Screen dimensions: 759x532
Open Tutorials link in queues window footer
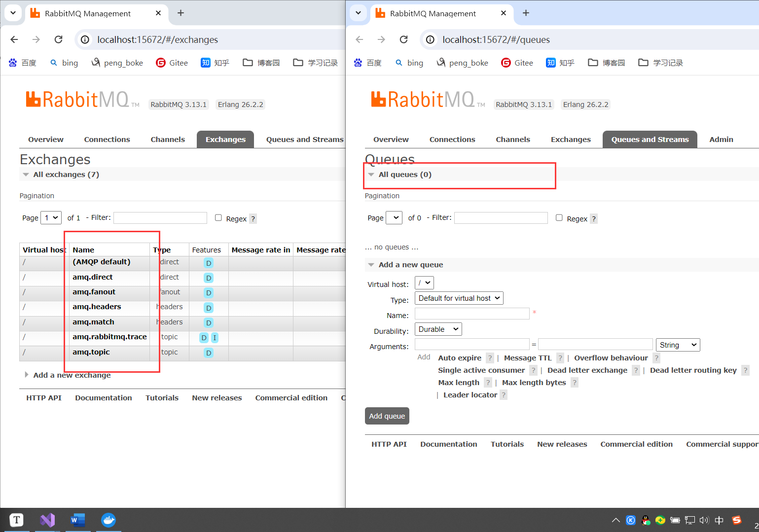(507, 444)
